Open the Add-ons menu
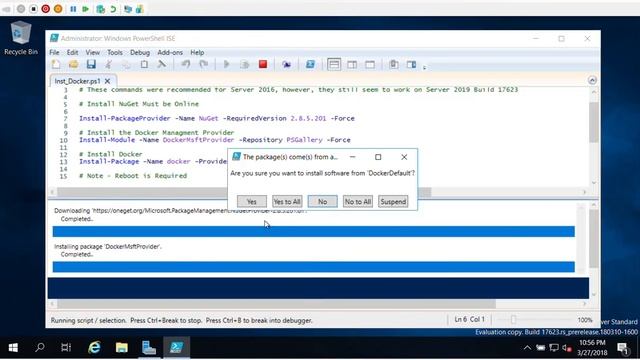 tap(170, 52)
